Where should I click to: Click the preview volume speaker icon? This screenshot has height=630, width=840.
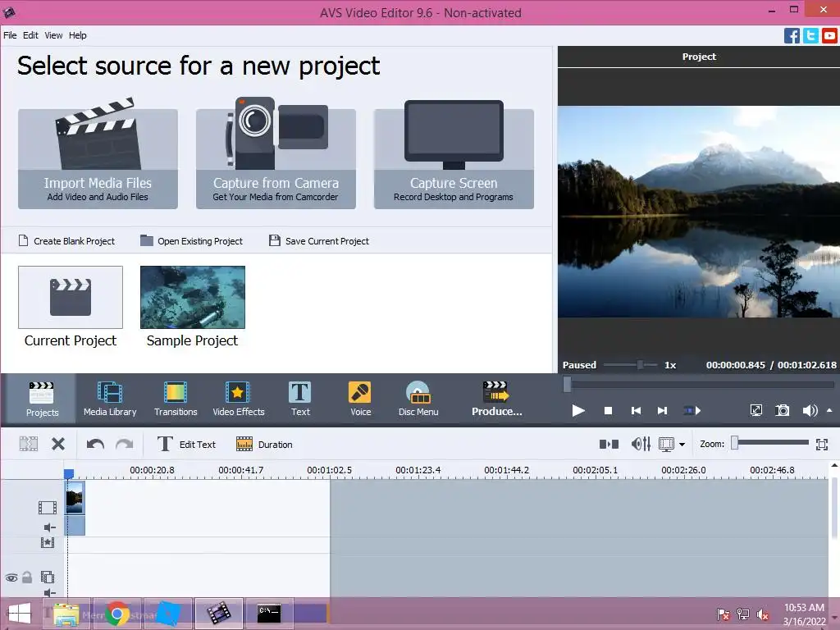tap(810, 411)
